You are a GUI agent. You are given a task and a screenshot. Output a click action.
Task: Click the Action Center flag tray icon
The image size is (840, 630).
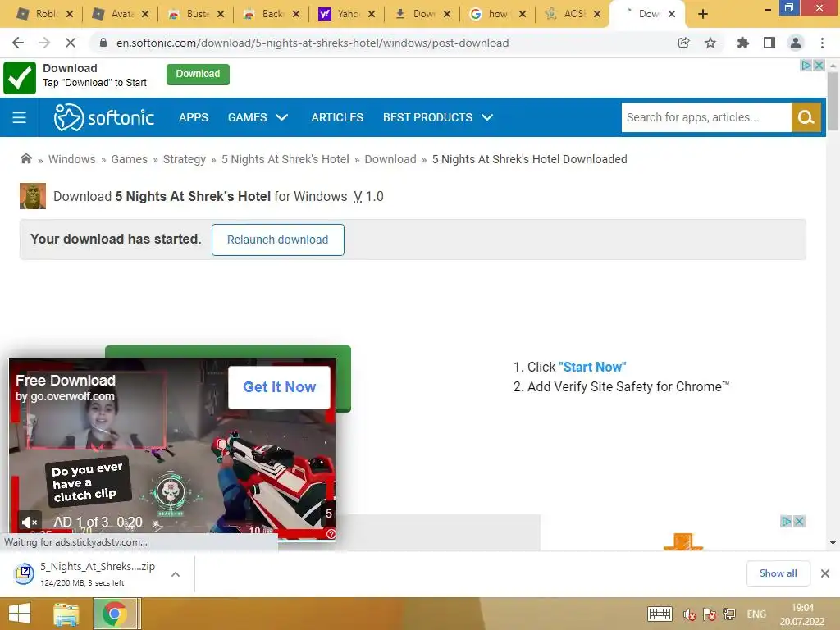[710, 614]
